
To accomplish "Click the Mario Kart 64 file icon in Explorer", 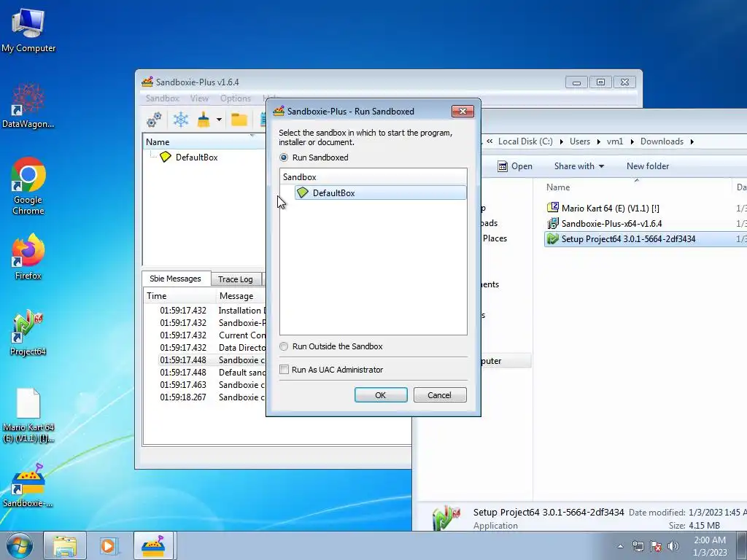I will click(553, 208).
